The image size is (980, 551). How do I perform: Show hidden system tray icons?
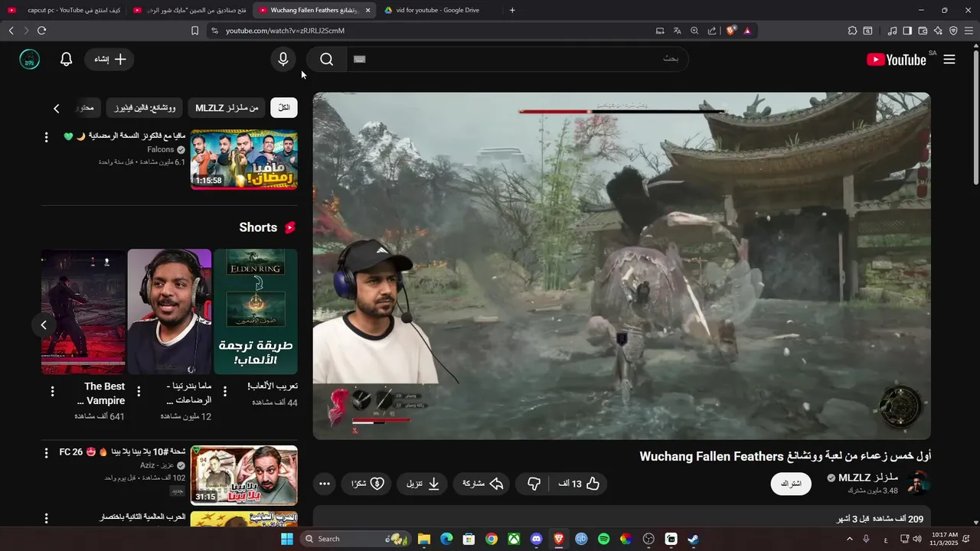tap(849, 539)
